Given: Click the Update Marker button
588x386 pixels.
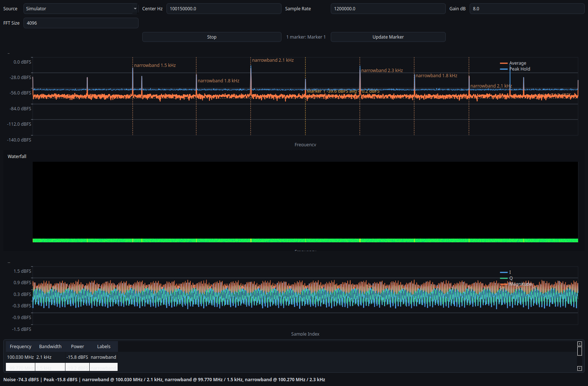Looking at the screenshot, I should 388,37.
